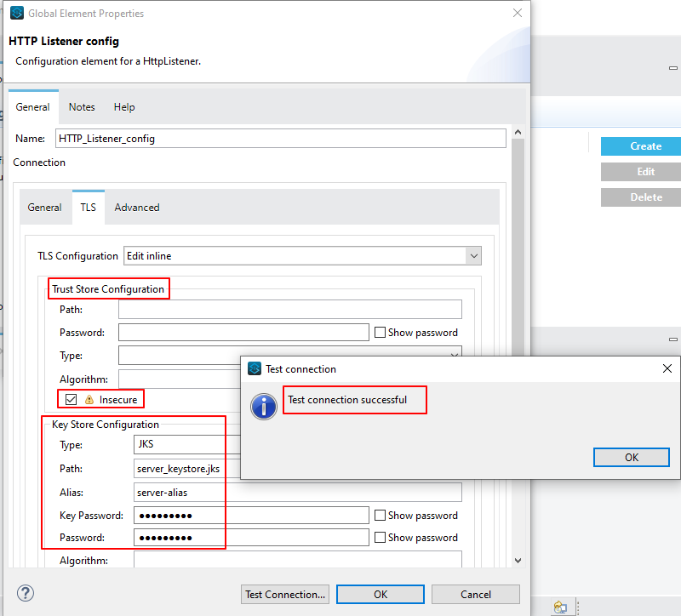Click the status bar icon at bottom right
The height and width of the screenshot is (616, 681).
(560, 607)
